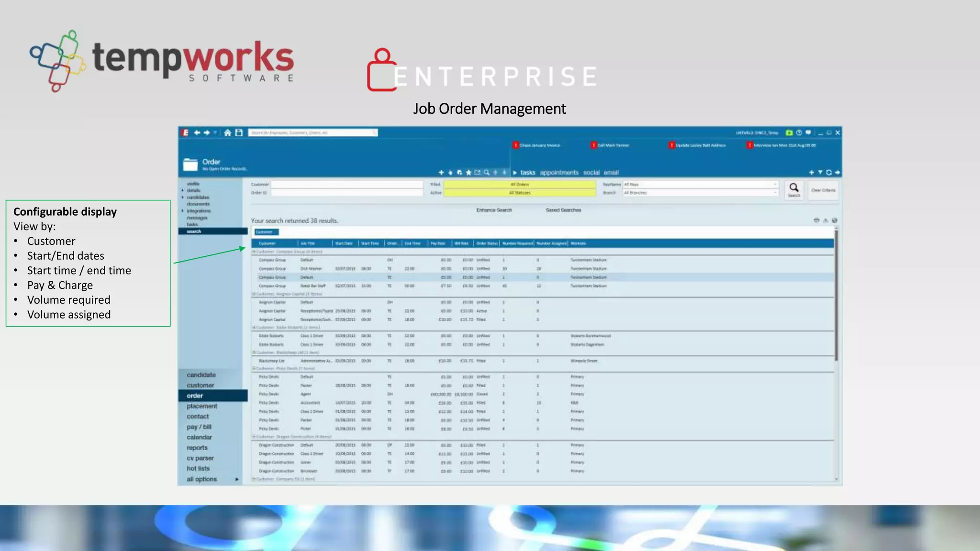
Task: Open the Active 'All Statuses' dropdown
Action: tap(520, 193)
